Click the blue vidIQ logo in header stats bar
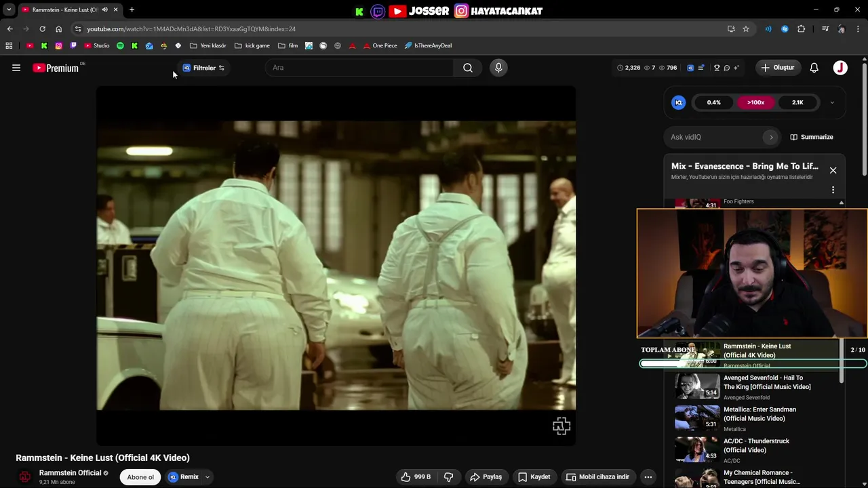This screenshot has height=488, width=868. tap(690, 68)
